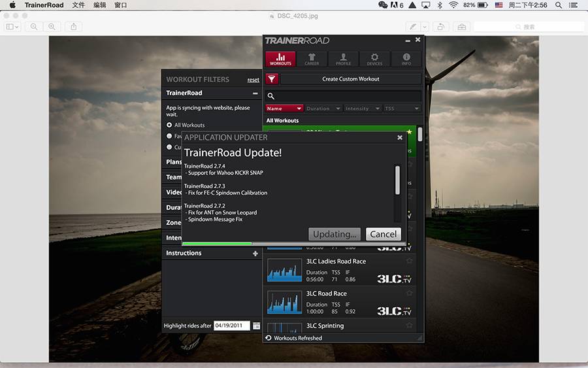
Task: Click the green update progress bar
Action: [217, 243]
